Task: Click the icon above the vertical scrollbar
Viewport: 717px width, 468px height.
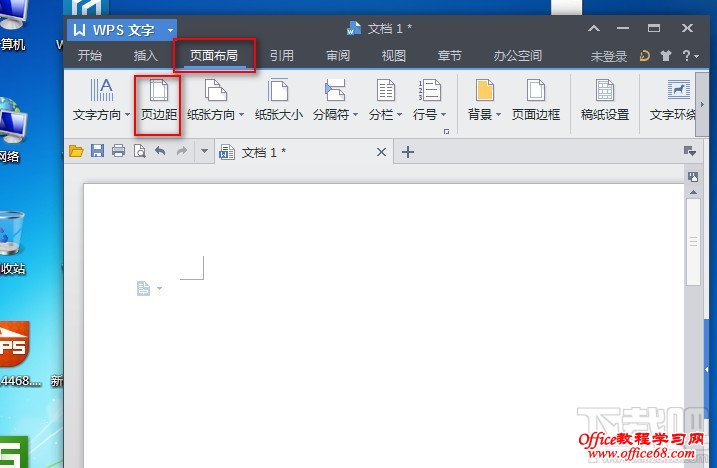Action: [693, 177]
